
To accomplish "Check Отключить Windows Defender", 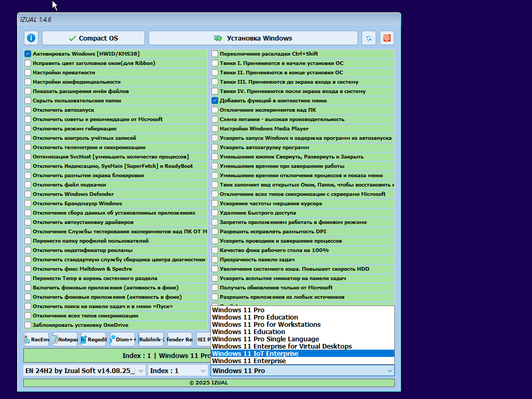I will click(28, 194).
